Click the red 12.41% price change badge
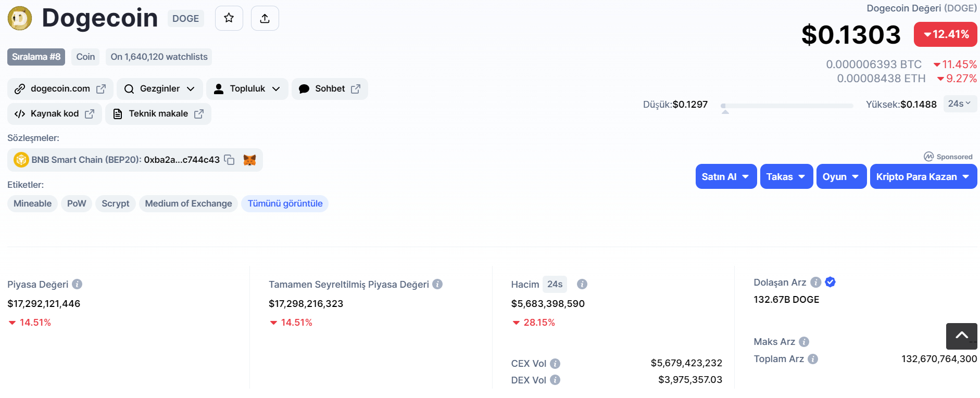Screen dimensions: 980x398 [945, 34]
